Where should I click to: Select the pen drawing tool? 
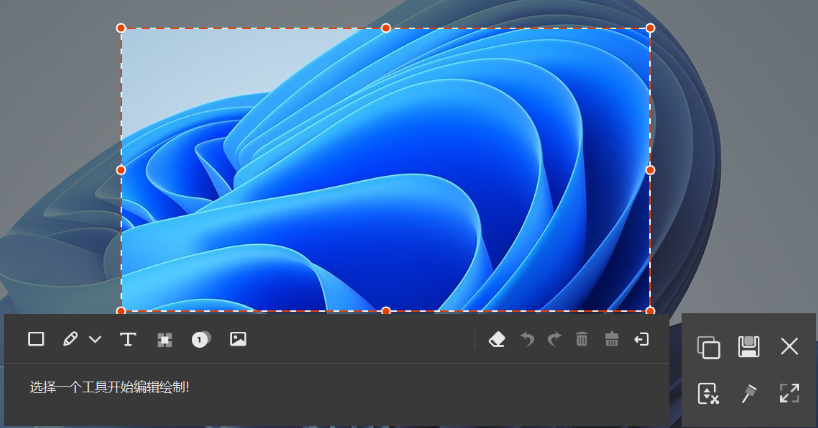tap(70, 339)
